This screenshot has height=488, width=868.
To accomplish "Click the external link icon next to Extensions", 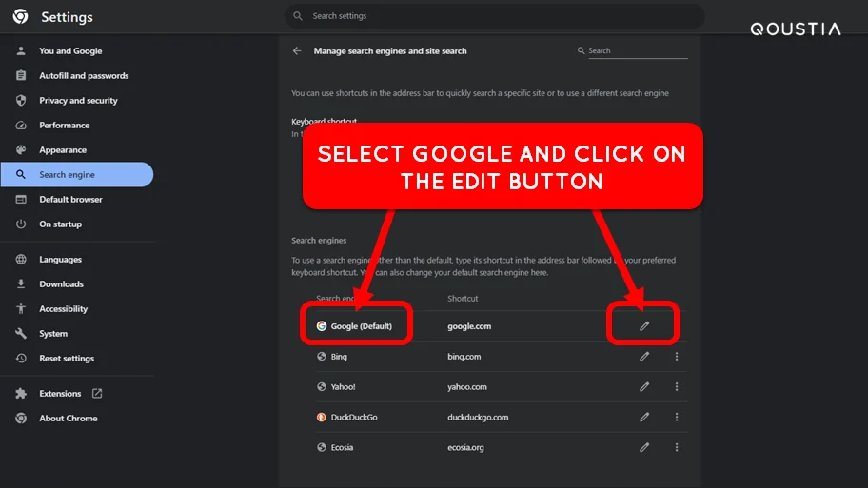I will (97, 394).
